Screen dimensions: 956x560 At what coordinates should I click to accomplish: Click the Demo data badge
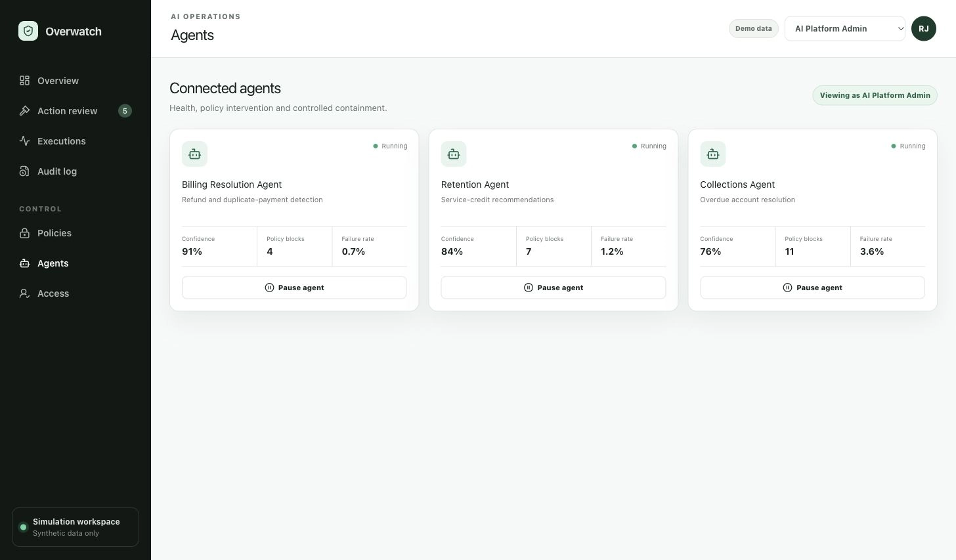754,29
